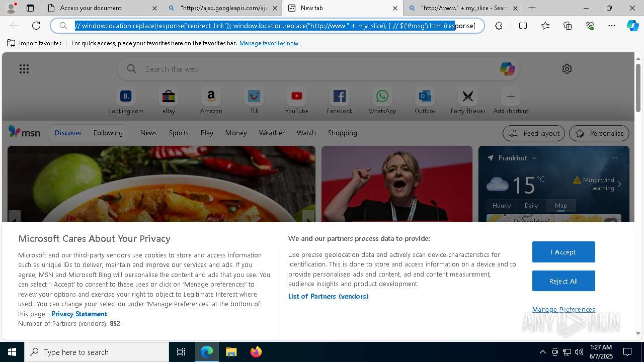Open the new tab plus button
The height and width of the screenshot is (362, 644).
pyautogui.click(x=532, y=8)
